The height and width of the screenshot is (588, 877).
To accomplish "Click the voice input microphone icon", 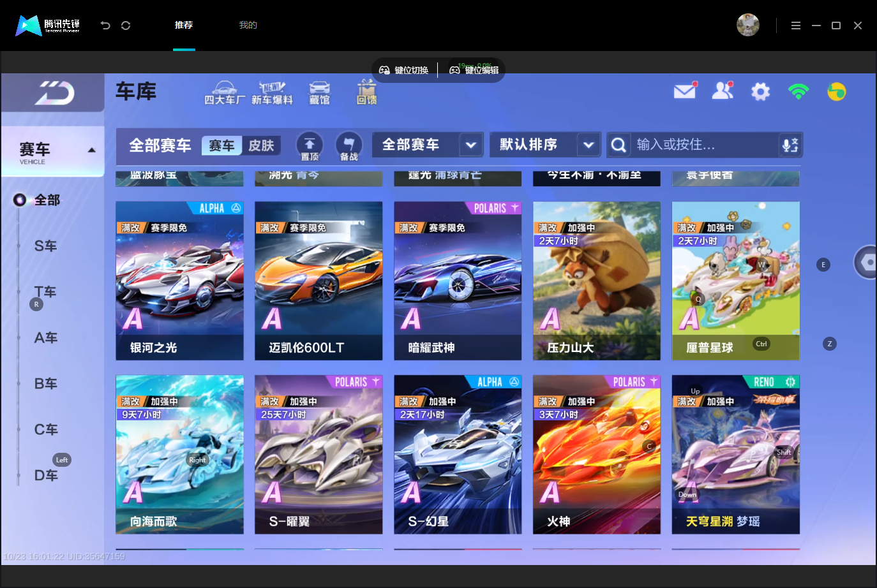I will [x=790, y=145].
